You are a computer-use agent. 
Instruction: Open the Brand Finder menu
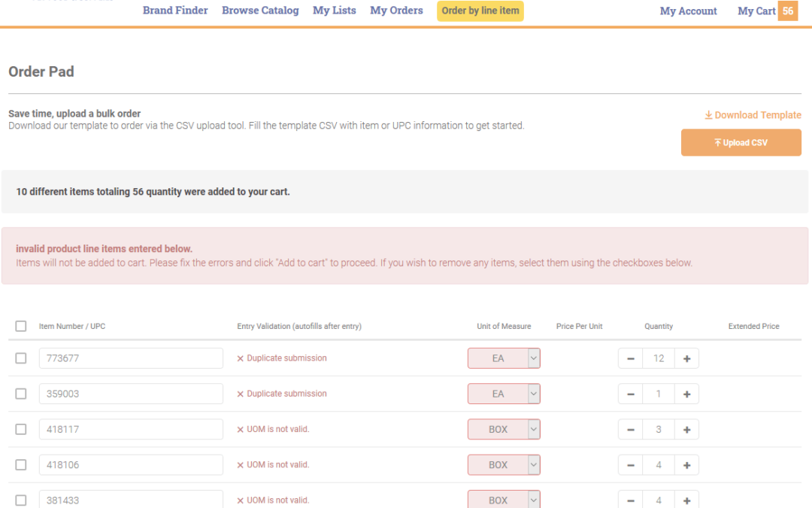(x=175, y=11)
